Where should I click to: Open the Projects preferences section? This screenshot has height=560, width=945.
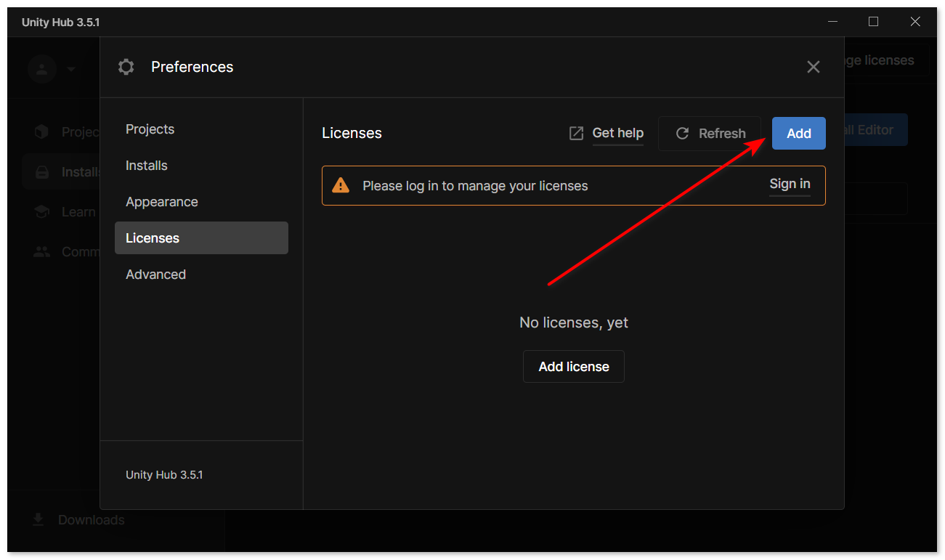201,129
